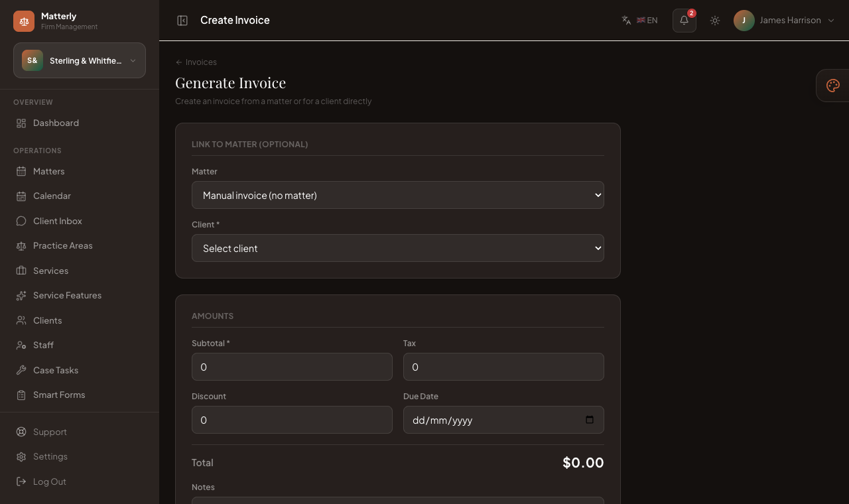Click the Matters icon in sidebar
849x504 pixels.
click(x=21, y=172)
